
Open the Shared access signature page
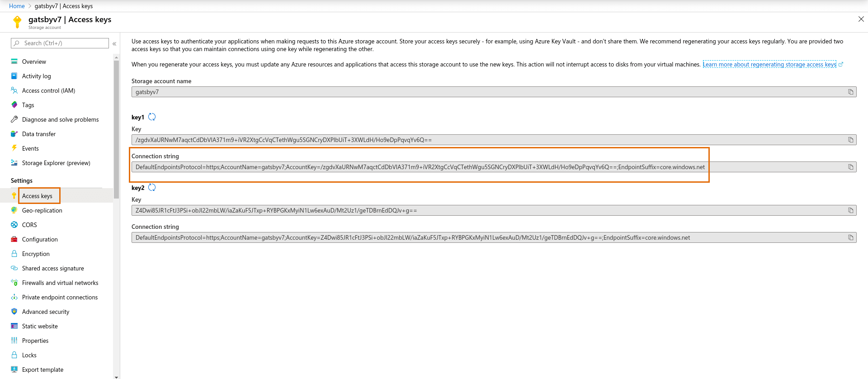point(53,268)
